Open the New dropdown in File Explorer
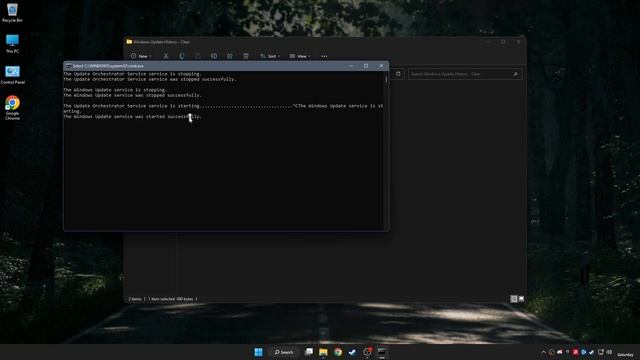This screenshot has width=640, height=360. [x=141, y=56]
